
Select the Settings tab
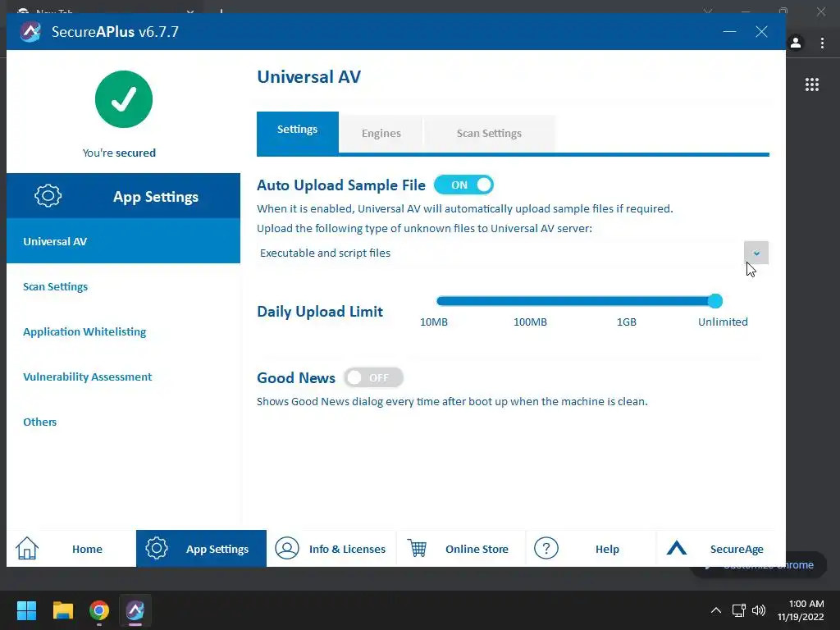[x=297, y=132]
